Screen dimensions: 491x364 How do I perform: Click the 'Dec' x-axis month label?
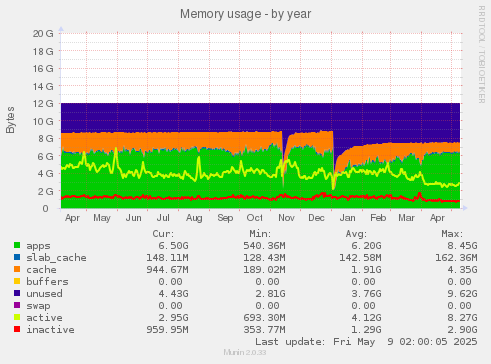[x=316, y=218]
